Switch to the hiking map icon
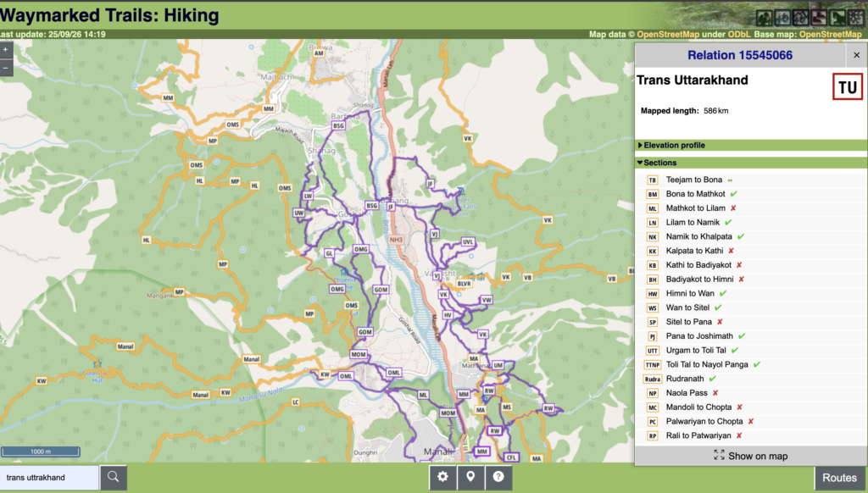This screenshot has width=868, height=493. 765,18
